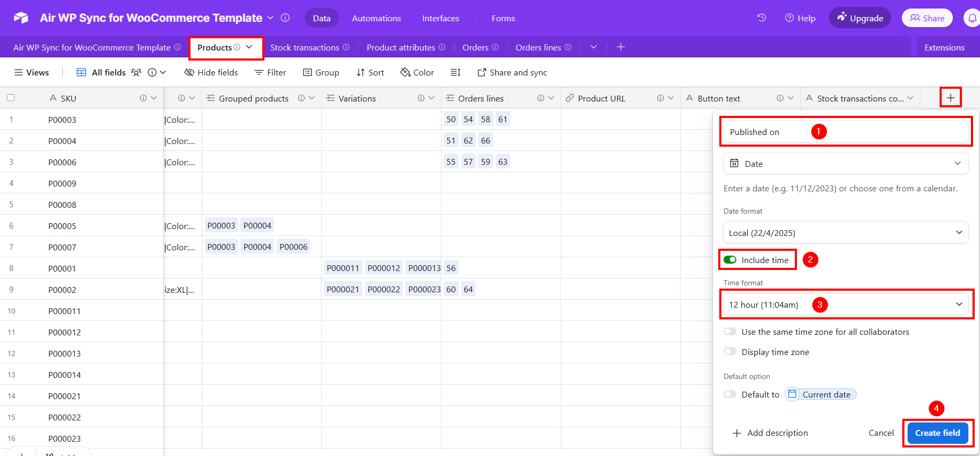Screen dimensions: 980x456
Task: Disable the Include time toggle
Action: pos(730,260)
